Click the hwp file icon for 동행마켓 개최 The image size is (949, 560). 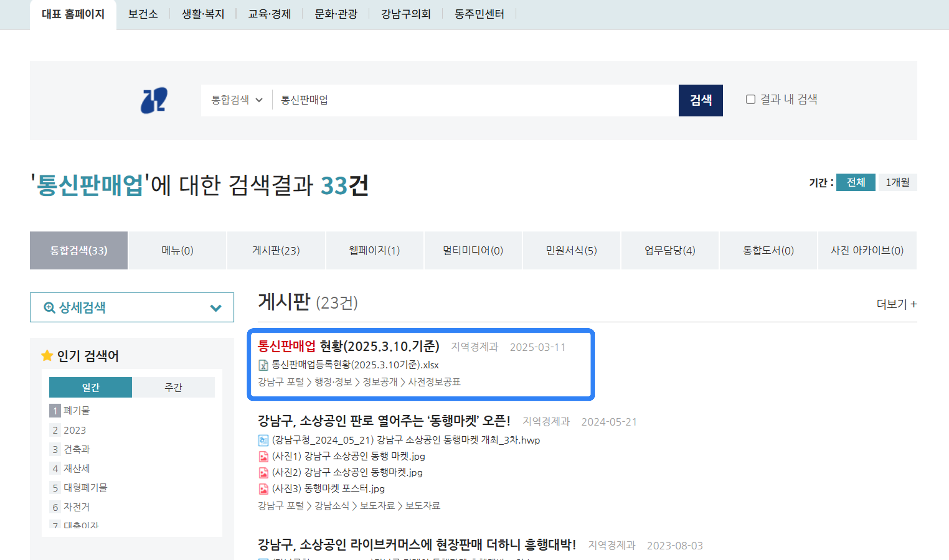point(263,440)
